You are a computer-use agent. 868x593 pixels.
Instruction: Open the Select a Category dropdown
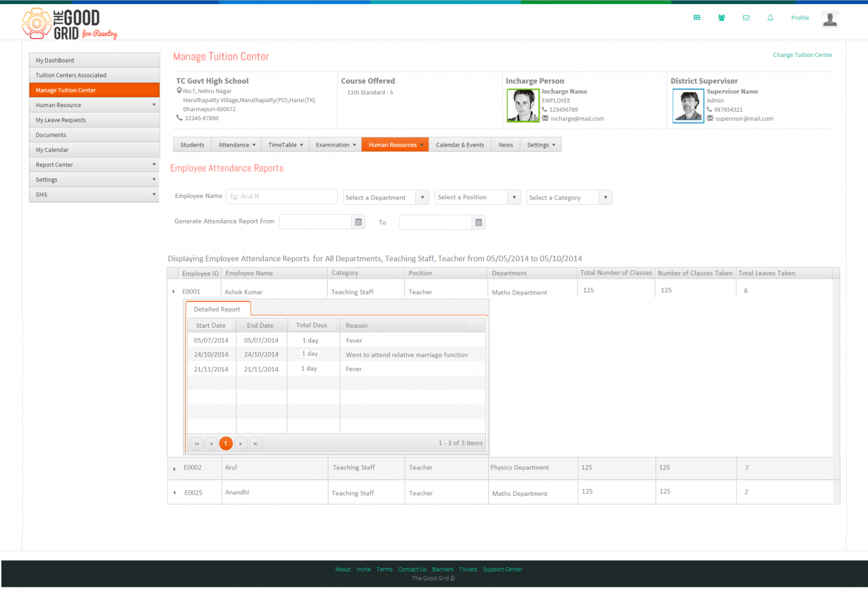569,197
